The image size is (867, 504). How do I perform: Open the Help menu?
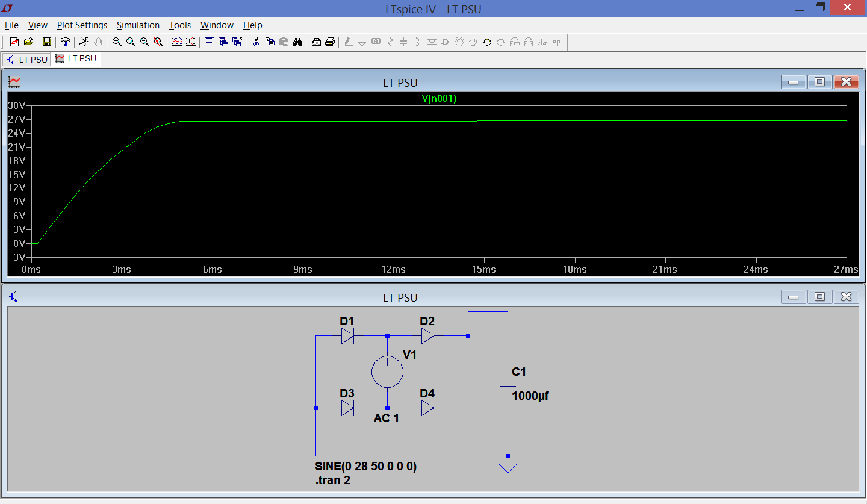(253, 25)
